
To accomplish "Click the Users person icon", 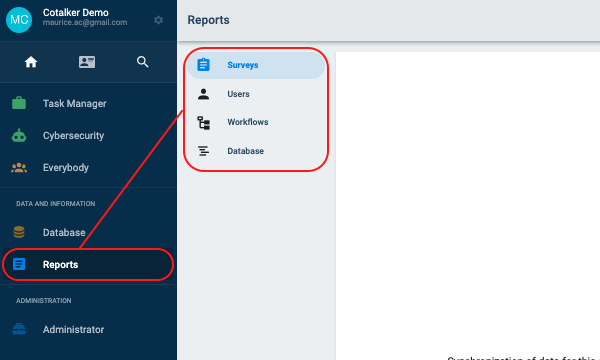I will [x=203, y=94].
